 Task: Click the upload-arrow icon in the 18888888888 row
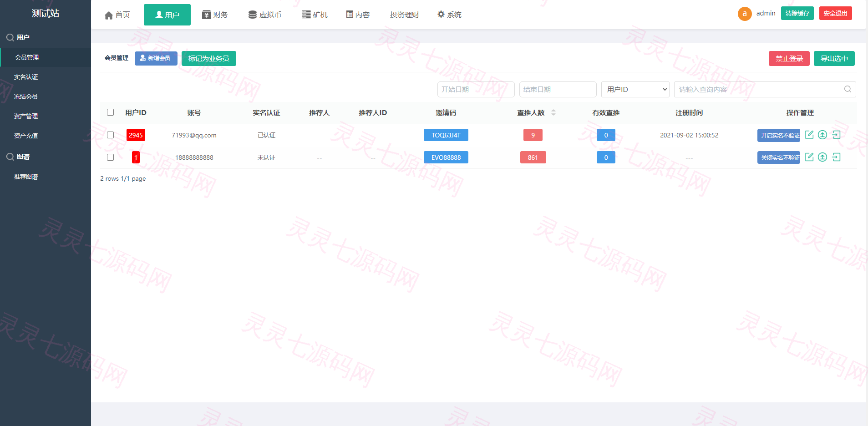[822, 157]
